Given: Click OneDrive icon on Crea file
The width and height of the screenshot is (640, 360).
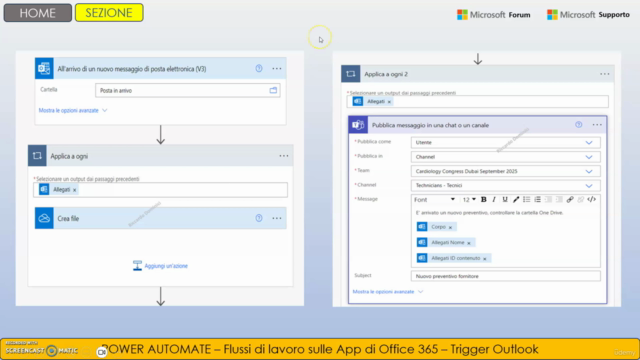Looking at the screenshot, I should click(44, 218).
